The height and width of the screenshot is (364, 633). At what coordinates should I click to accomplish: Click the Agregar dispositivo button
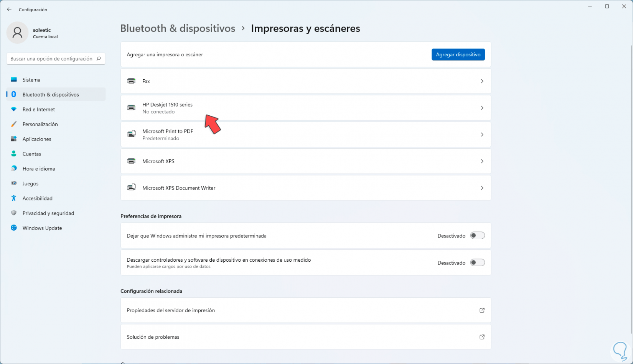(x=458, y=54)
